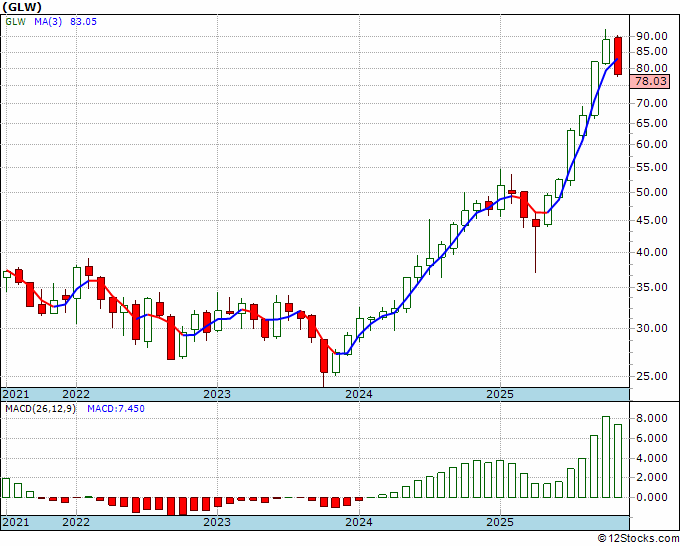
Task: Click the 0.000 MACD axis label
Action: [x=651, y=497]
